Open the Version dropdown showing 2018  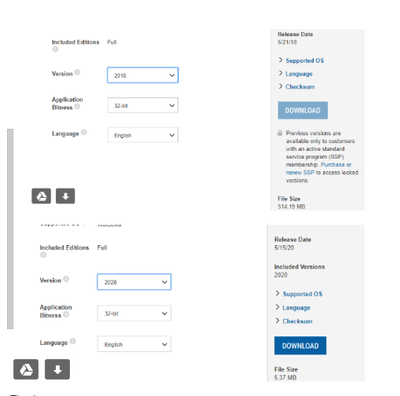point(143,75)
